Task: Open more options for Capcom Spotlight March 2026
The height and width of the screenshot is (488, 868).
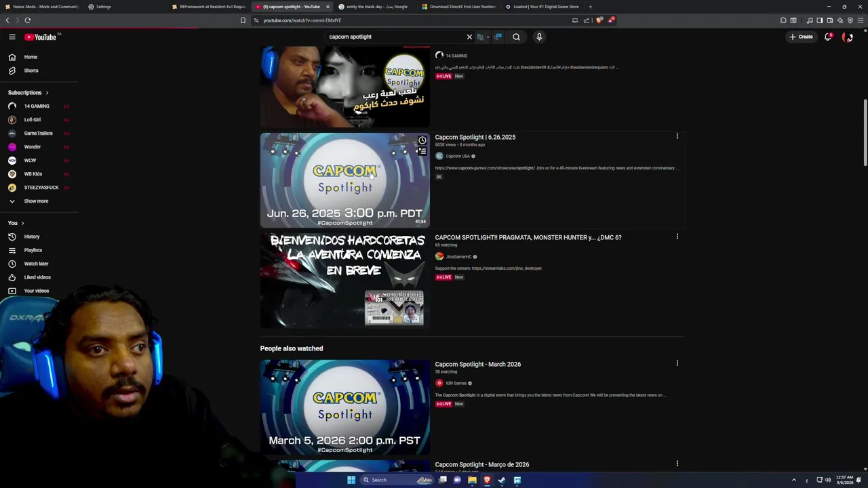Action: tap(677, 363)
